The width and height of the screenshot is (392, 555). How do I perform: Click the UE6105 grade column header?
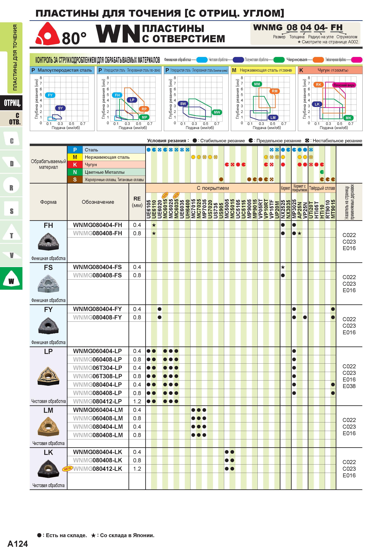click(149, 209)
